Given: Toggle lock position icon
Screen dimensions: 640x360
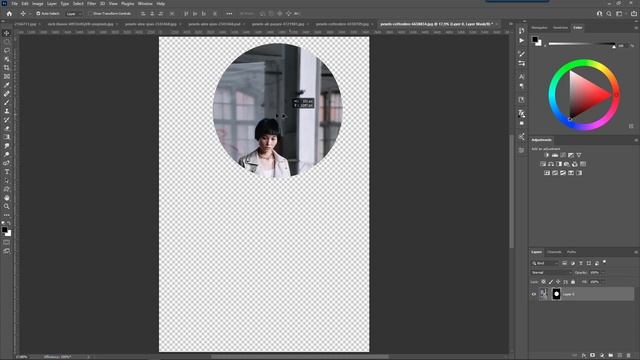Looking at the screenshot, I should pos(558,282).
